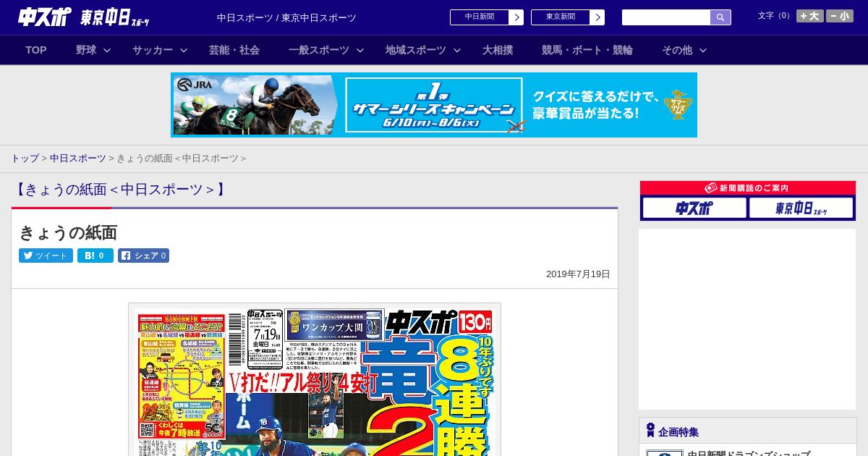This screenshot has width=868, height=456.
Task: Click arrow next to 東京新聞
Action: (x=597, y=17)
